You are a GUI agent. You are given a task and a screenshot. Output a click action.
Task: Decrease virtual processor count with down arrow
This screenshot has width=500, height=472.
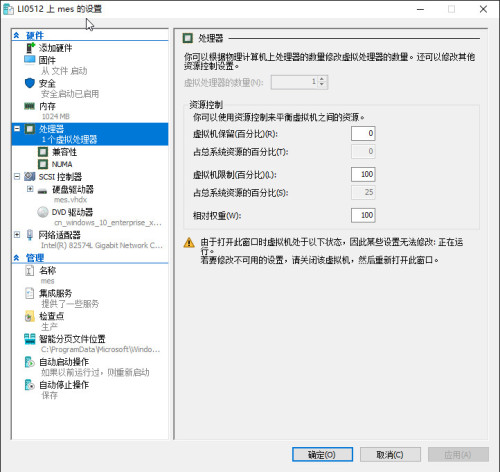322,85
